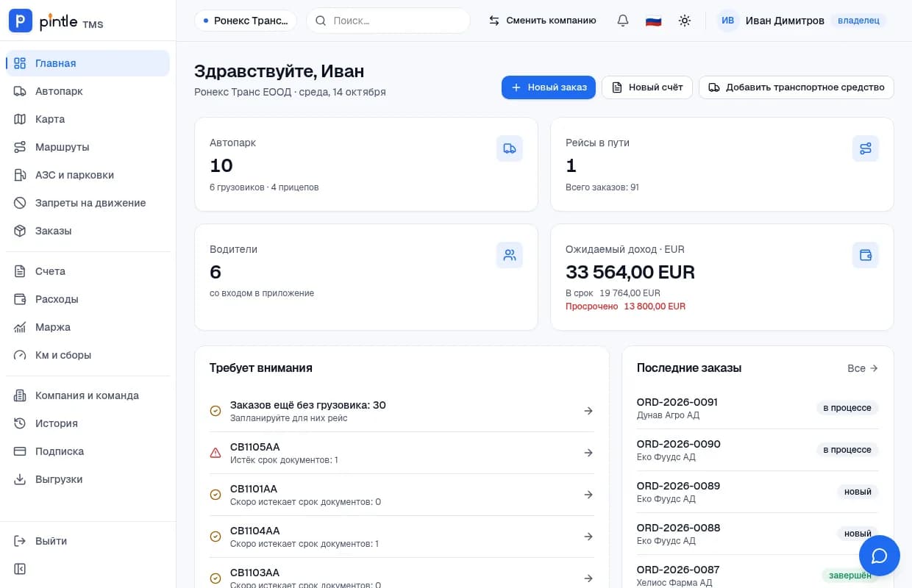Click the Все link for recent orders
The image size is (912, 588).
pyautogui.click(x=863, y=368)
